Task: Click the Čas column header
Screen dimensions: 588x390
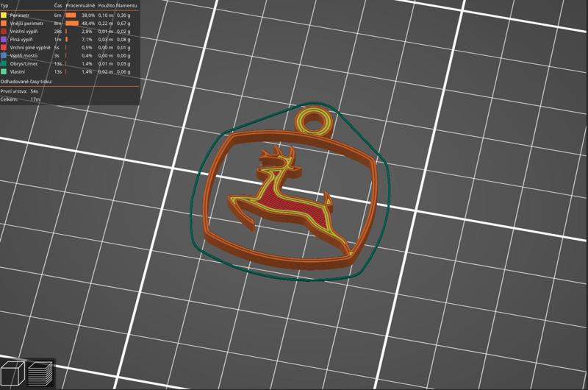Action: tap(58, 6)
